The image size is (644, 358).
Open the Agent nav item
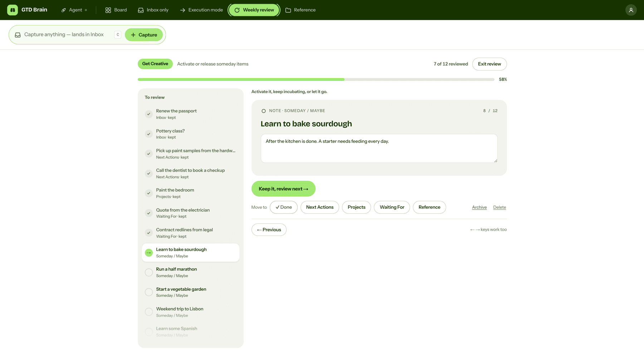click(x=74, y=10)
